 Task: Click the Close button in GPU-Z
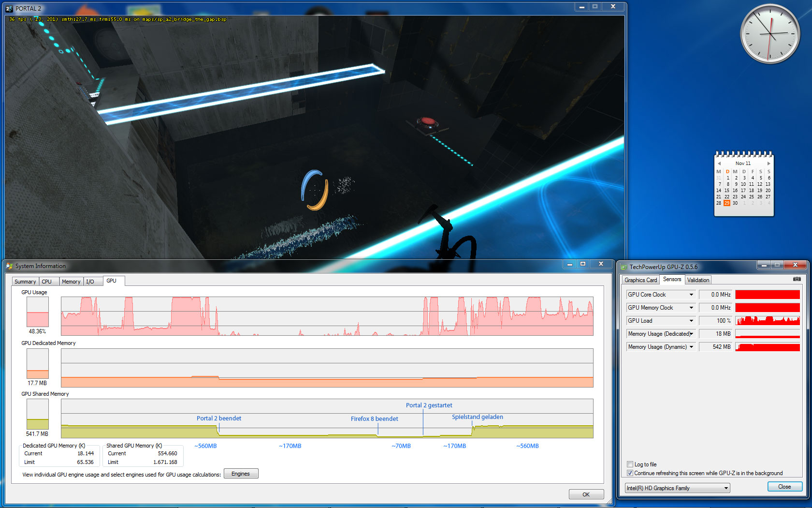(784, 487)
